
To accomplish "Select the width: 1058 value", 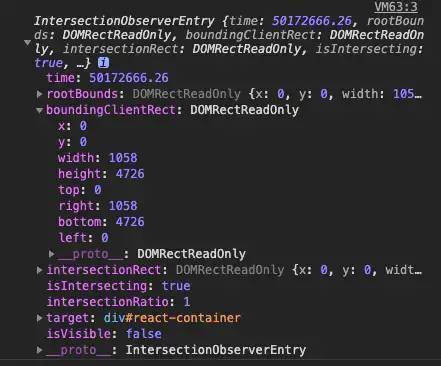I will click(123, 158).
